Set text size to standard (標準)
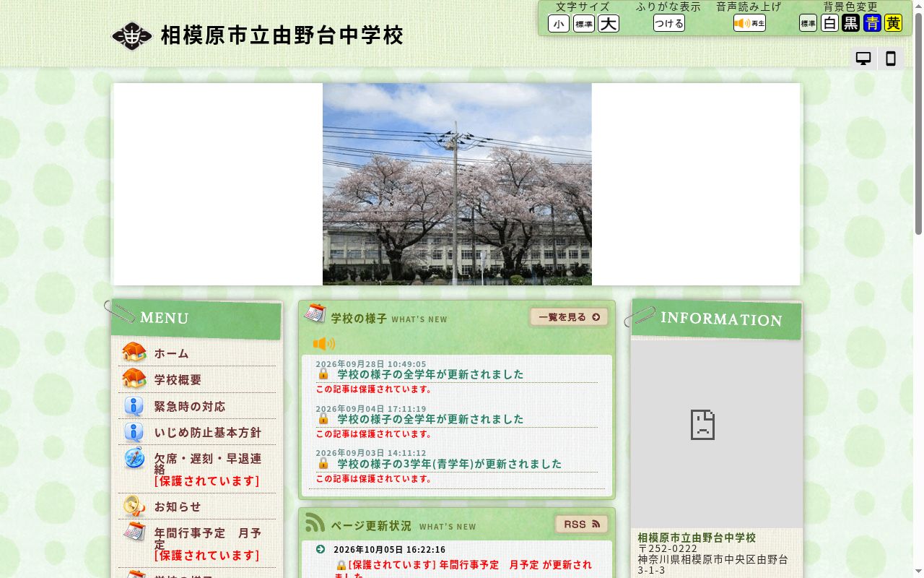This screenshot has width=924, height=578. pos(584,24)
